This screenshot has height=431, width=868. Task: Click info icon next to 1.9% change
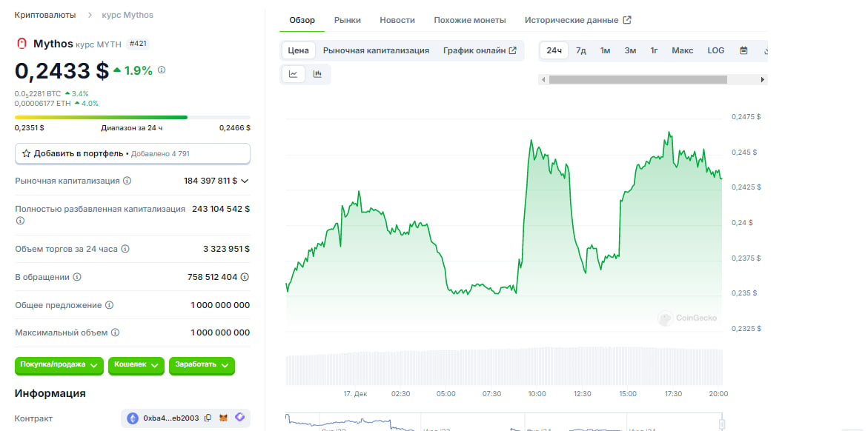[x=162, y=70]
